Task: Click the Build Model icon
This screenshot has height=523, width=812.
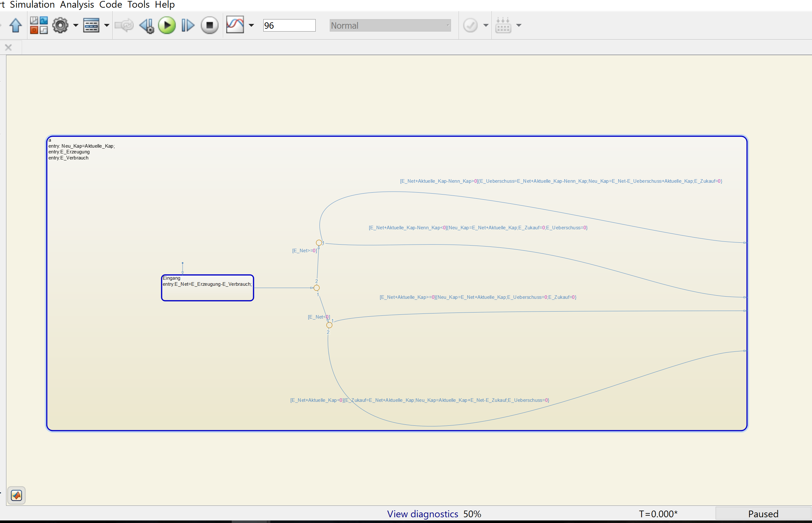Action: [503, 26]
